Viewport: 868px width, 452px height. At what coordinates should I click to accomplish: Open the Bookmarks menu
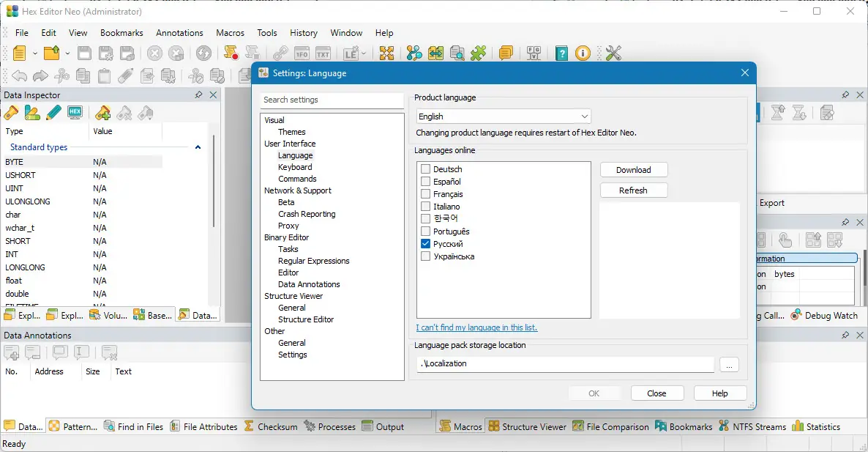tap(121, 33)
